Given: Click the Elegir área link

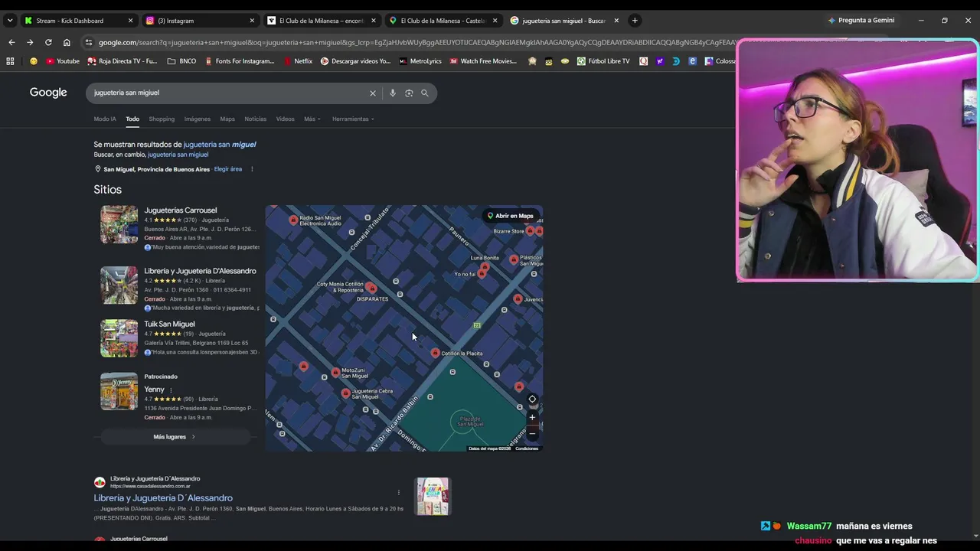Looking at the screenshot, I should 228,169.
